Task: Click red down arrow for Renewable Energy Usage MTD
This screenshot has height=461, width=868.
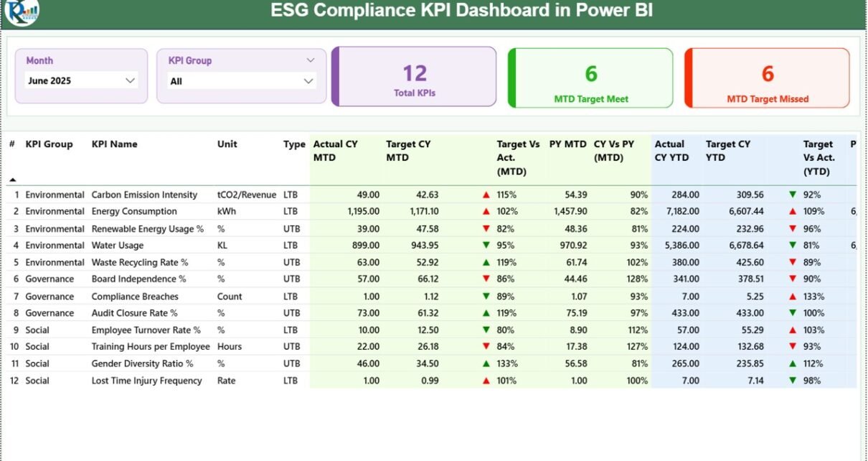Action: click(x=486, y=228)
